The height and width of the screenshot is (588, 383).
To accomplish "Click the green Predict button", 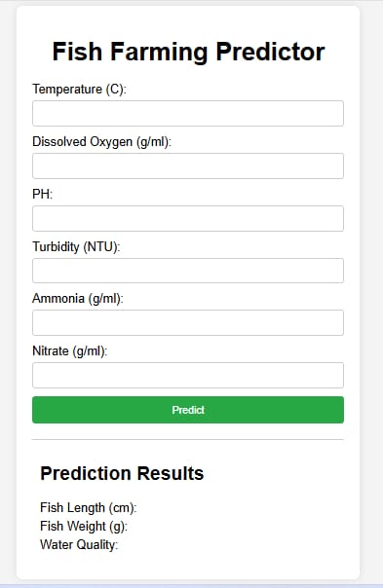I will click(188, 410).
